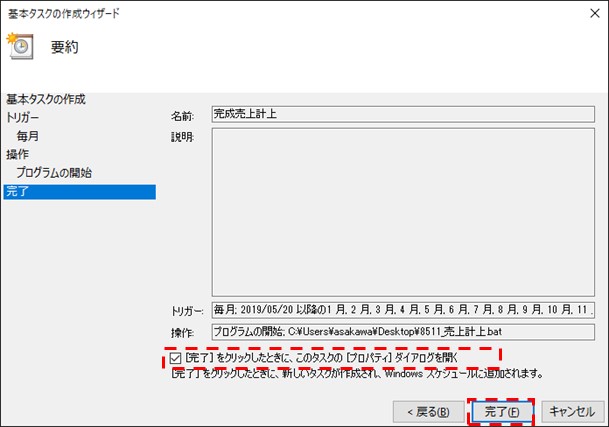
Task: Close the wizard with the X button
Action: tap(590, 11)
